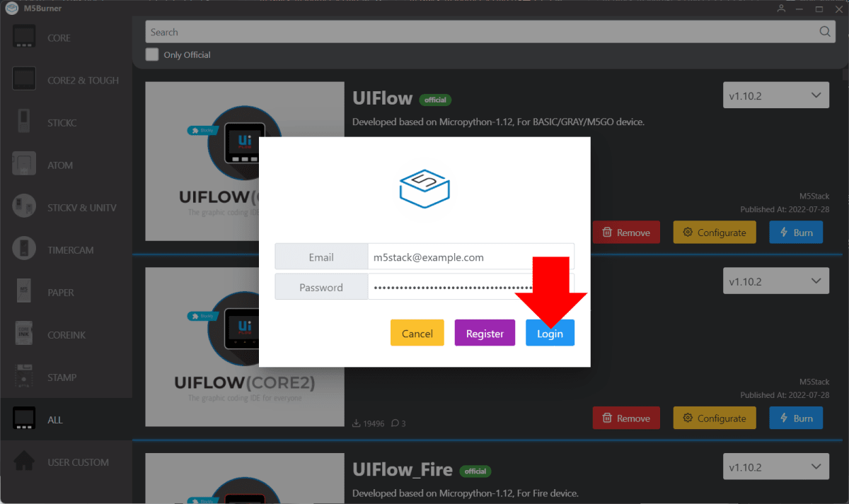This screenshot has width=849, height=504.
Task: Switch to the CORE tab label
Action: coord(59,38)
